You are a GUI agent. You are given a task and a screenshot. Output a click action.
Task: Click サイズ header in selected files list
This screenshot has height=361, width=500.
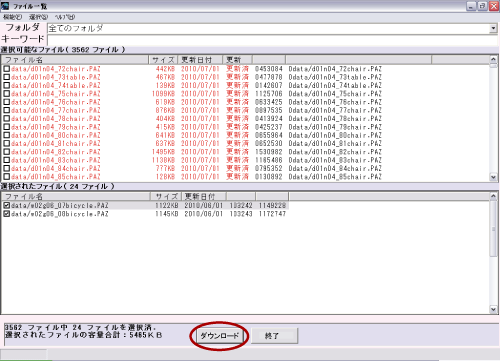(166, 196)
